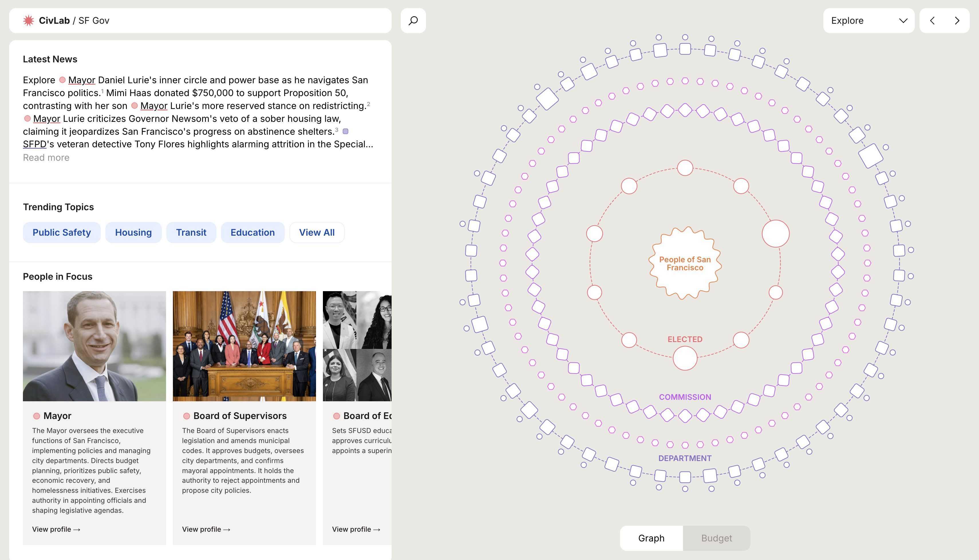Image resolution: width=979 pixels, height=560 pixels.
Task: Click the red circle beside Board of Supervisors
Action: pos(187,416)
